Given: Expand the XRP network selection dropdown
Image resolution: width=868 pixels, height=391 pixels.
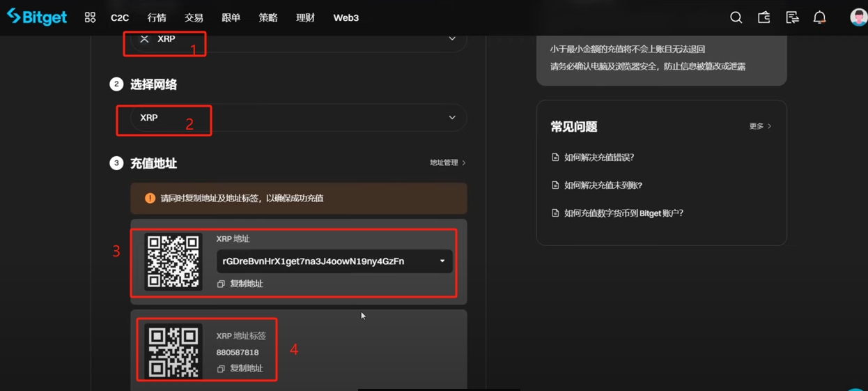Looking at the screenshot, I should click(452, 118).
